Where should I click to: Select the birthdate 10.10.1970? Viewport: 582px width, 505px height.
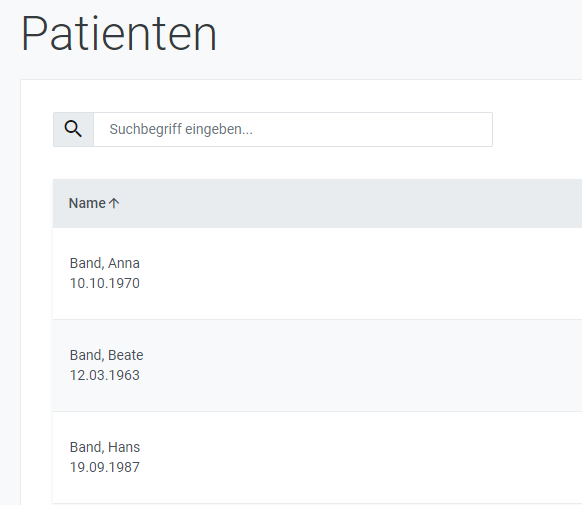(x=105, y=283)
